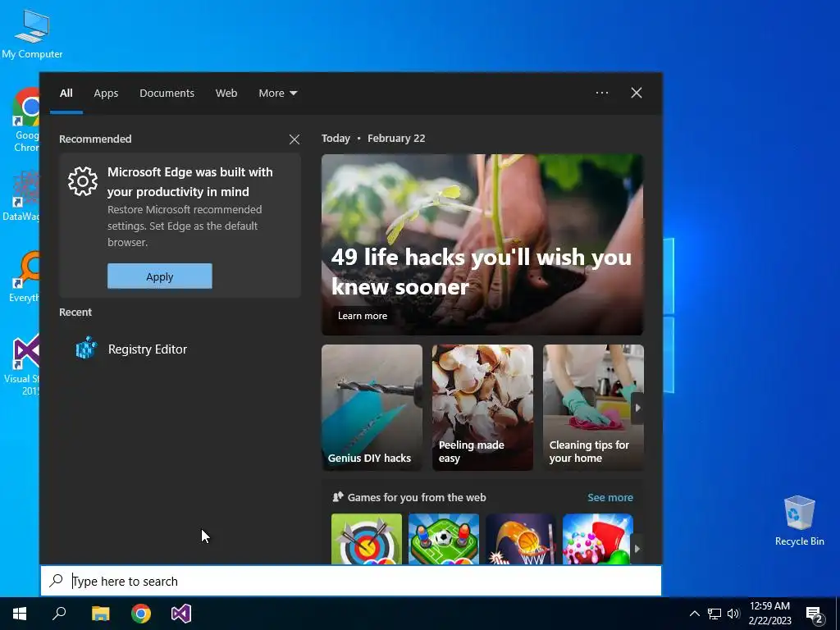Select the Visual Studio desktop shortcut
Screen dimensions: 840x630
pos(21,365)
